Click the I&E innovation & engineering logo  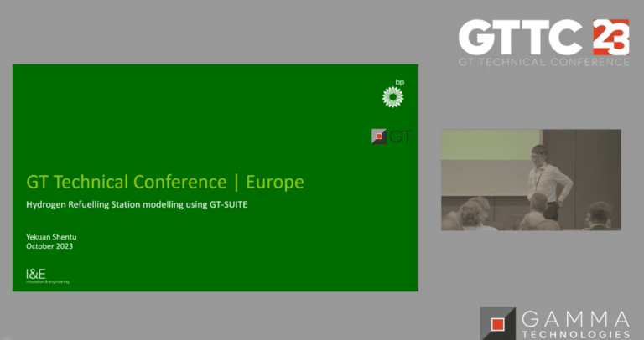coord(47,276)
